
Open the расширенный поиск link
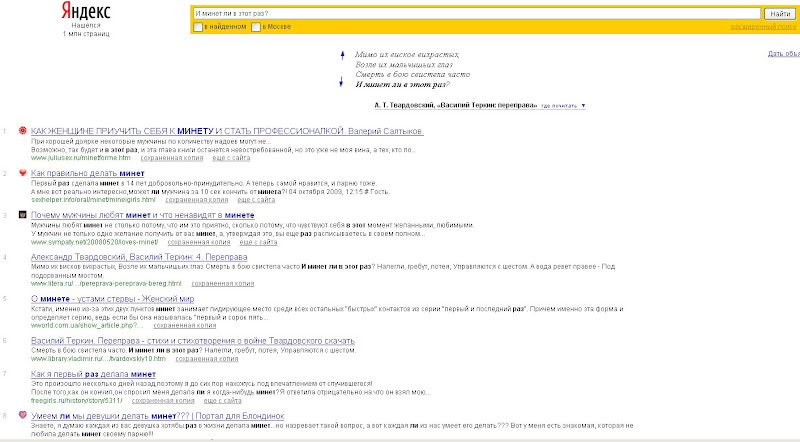pos(763,27)
